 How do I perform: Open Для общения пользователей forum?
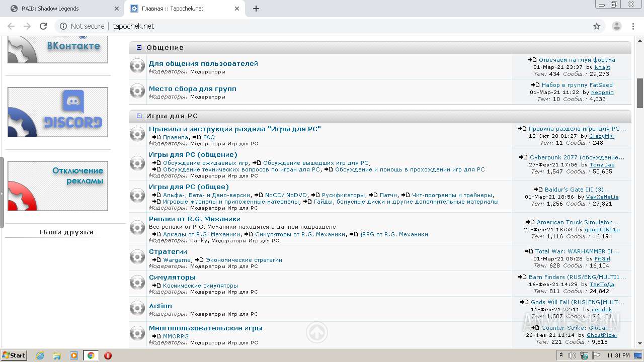(203, 64)
